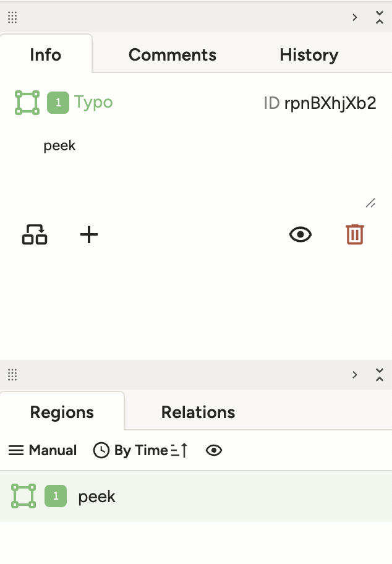Click the drag handle of Info panel

tap(12, 17)
